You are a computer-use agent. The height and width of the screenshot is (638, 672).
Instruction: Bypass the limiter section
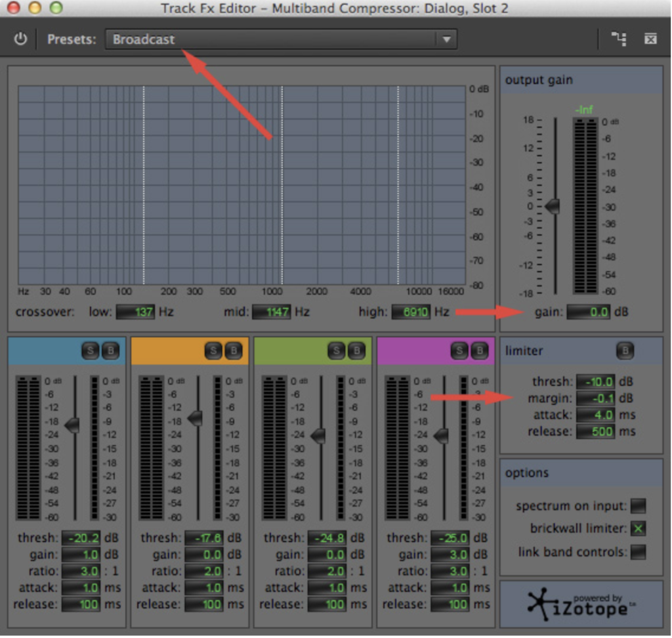tap(625, 351)
